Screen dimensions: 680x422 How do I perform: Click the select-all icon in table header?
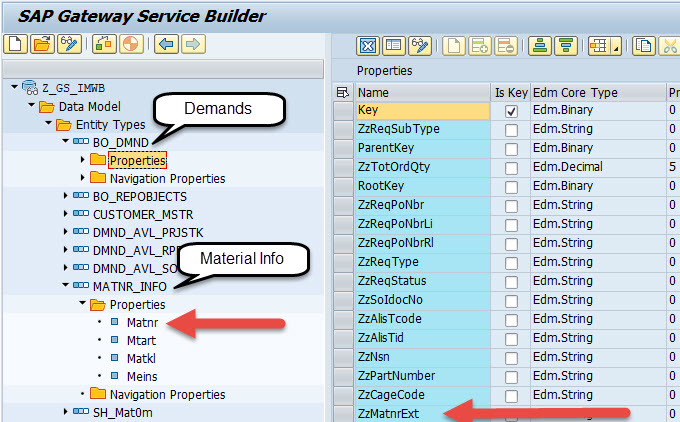coord(343,92)
